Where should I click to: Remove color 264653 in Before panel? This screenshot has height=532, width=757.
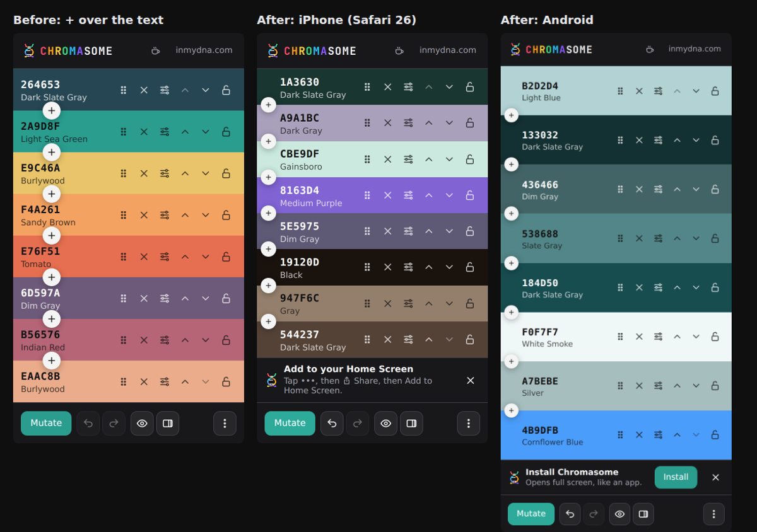tap(144, 90)
